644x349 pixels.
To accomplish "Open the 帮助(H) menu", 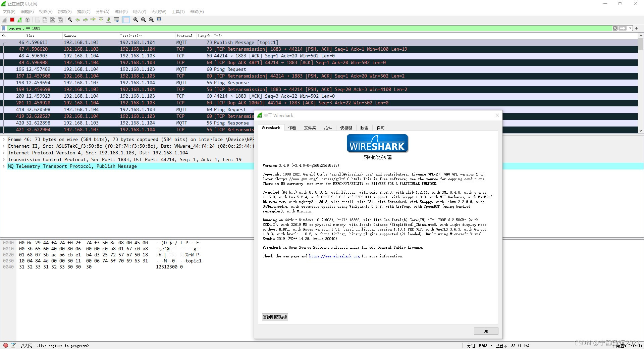I will point(197,11).
